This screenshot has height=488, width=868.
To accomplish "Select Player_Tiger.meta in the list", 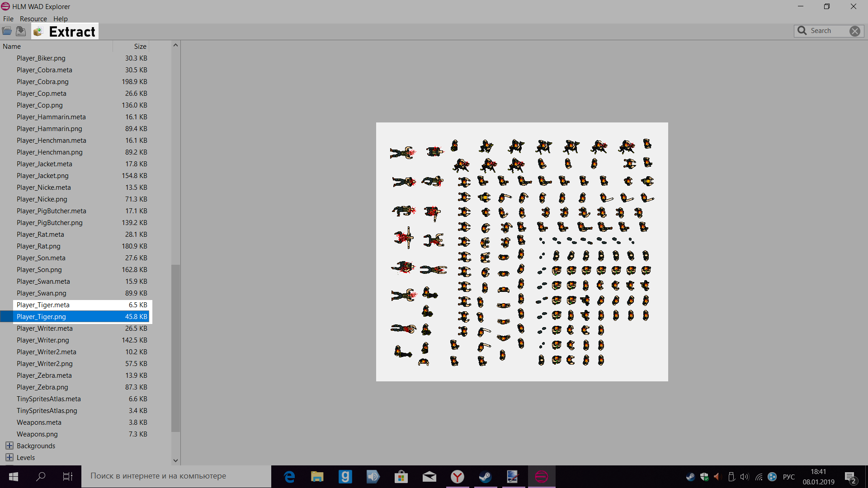I will tap(43, 305).
